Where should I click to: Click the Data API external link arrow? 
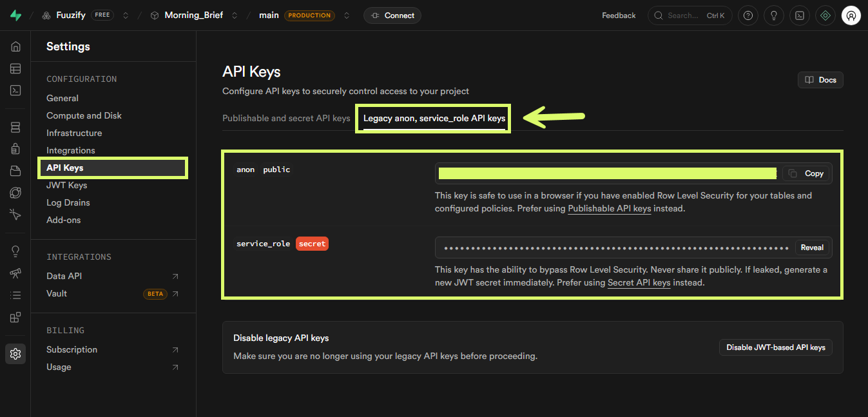pyautogui.click(x=175, y=276)
